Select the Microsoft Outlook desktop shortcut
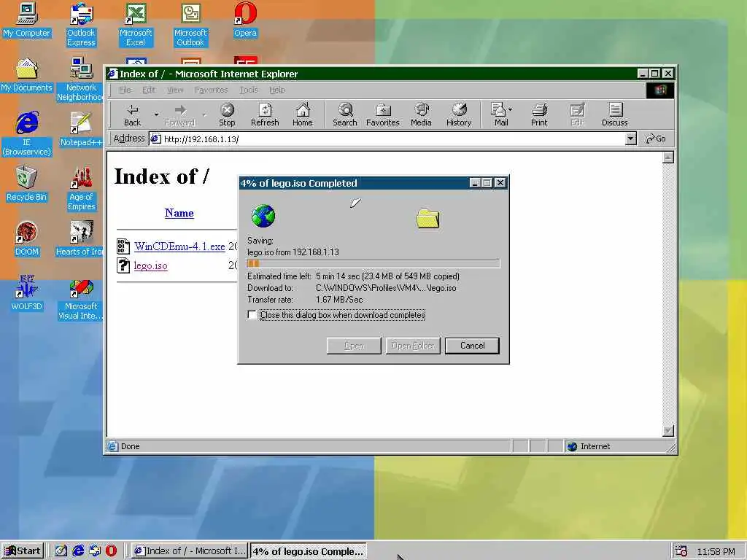The height and width of the screenshot is (560, 747). click(x=190, y=25)
